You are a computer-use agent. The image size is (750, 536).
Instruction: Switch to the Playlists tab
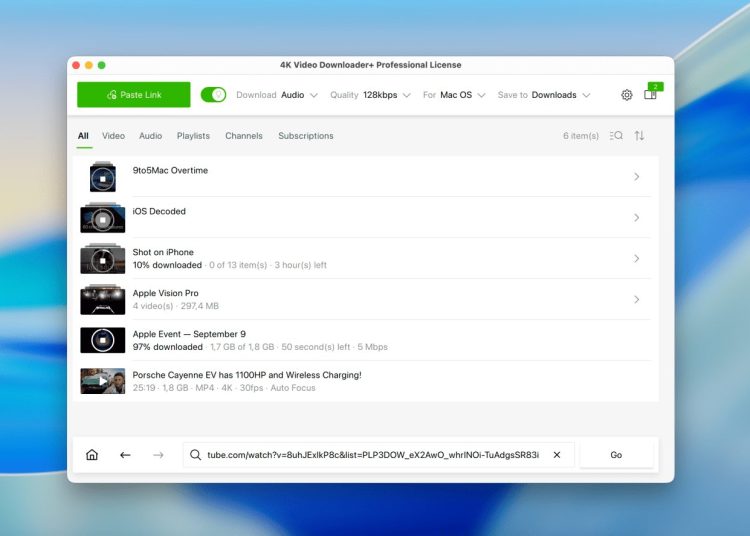193,136
